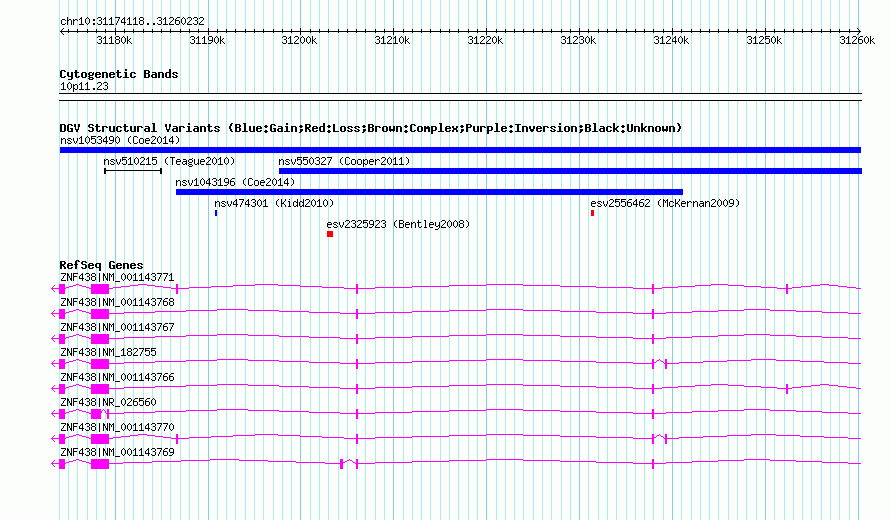
Task: Open ZNF438|NM_182755 transcript label
Action: coord(108,353)
